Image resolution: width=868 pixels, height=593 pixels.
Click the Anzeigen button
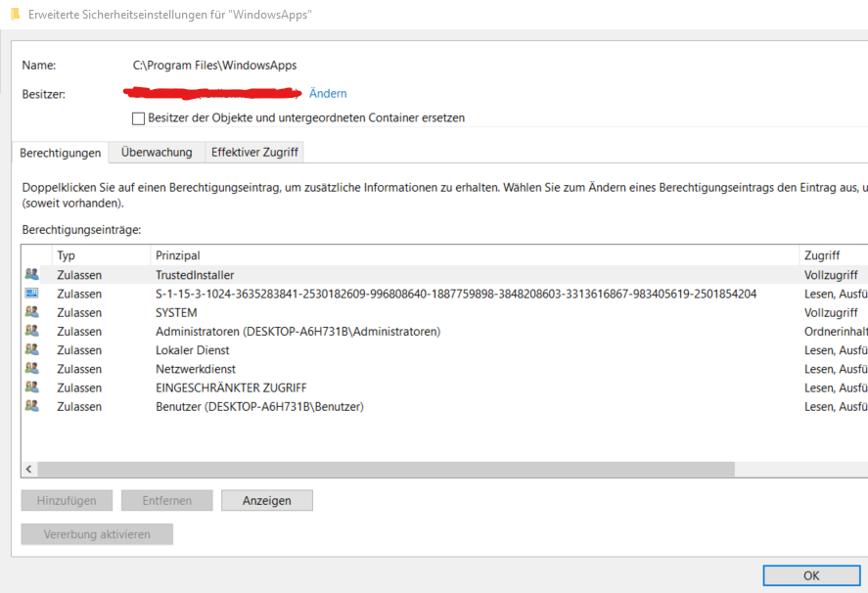[267, 501]
